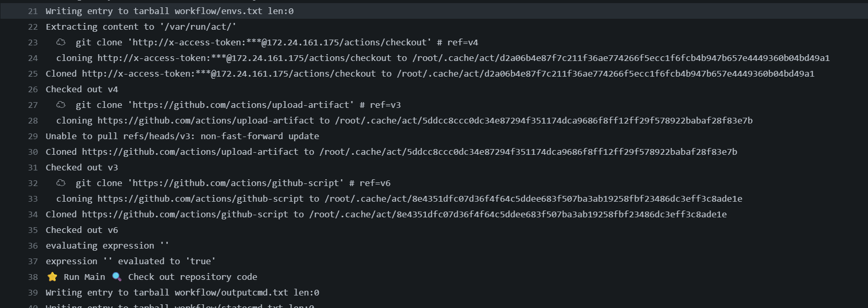Jump to line number 26
Screen dimensions: 868x308
pyautogui.click(x=33, y=89)
